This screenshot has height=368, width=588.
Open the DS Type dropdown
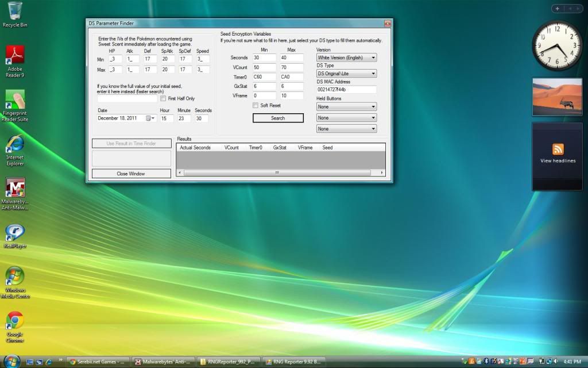(x=346, y=73)
